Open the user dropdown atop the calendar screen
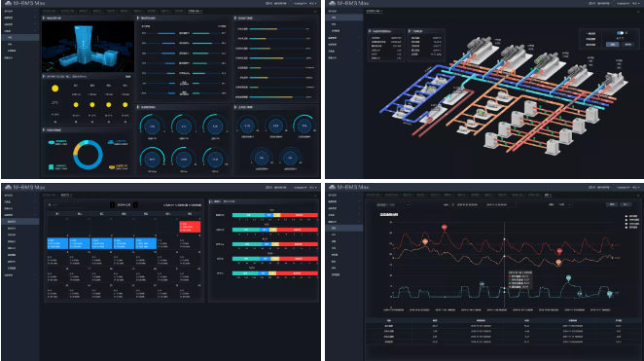The image size is (644, 361). pyautogui.click(x=301, y=187)
